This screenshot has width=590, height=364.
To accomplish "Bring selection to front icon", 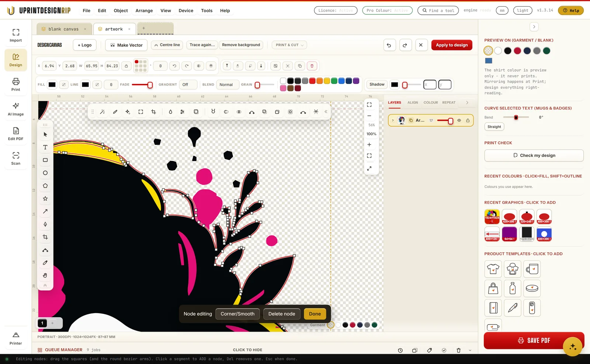I will coord(227,66).
